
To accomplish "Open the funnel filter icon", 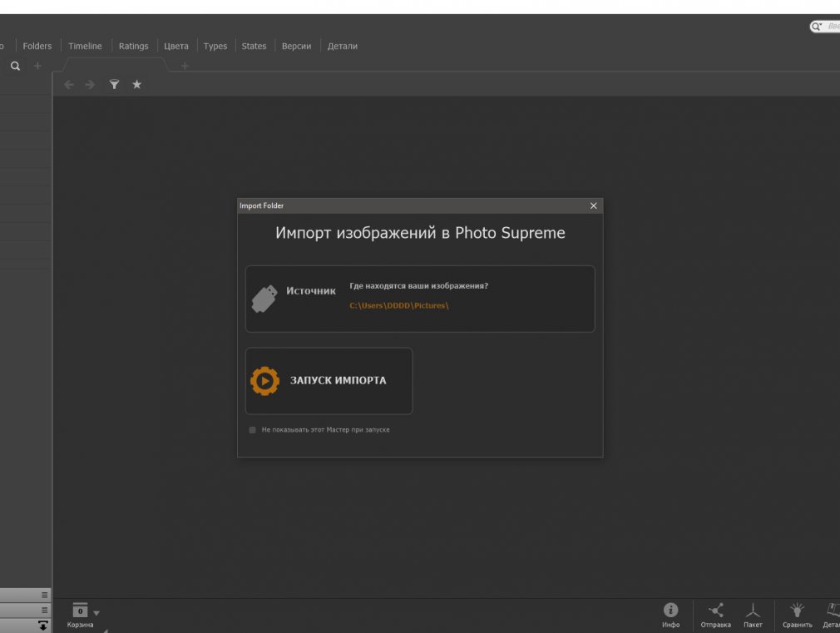I will [x=114, y=84].
